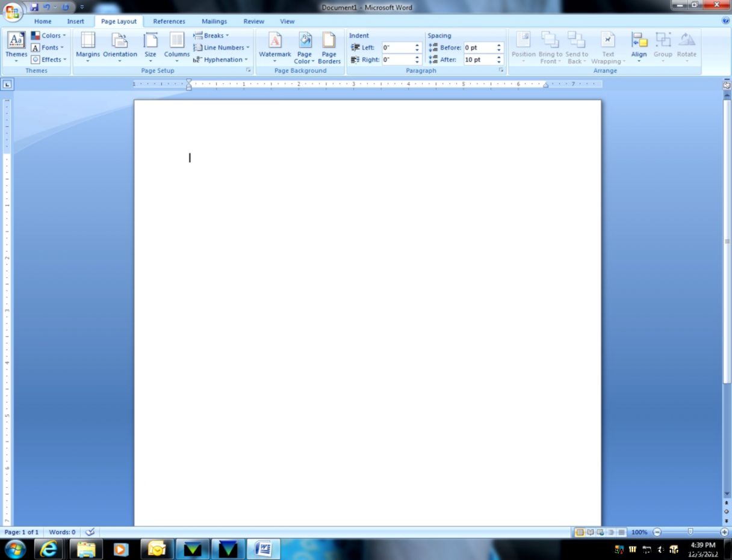
Task: Open the page Orientation options
Action: 120,47
